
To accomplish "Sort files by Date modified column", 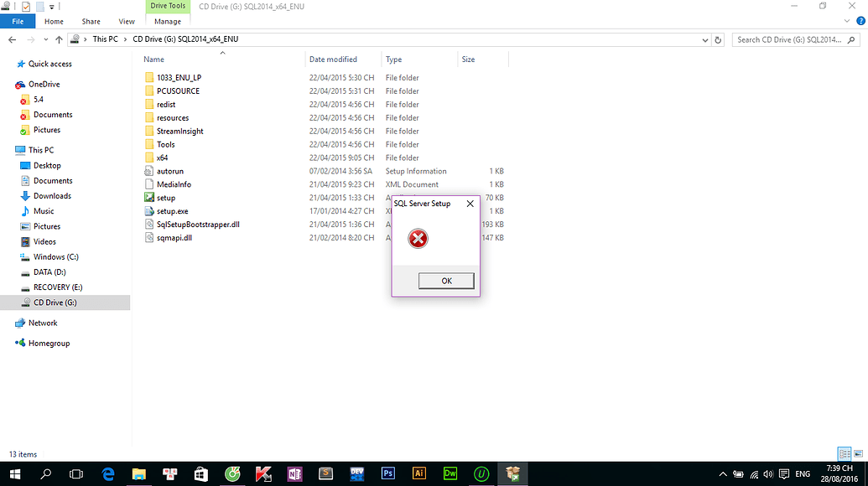I will [333, 59].
